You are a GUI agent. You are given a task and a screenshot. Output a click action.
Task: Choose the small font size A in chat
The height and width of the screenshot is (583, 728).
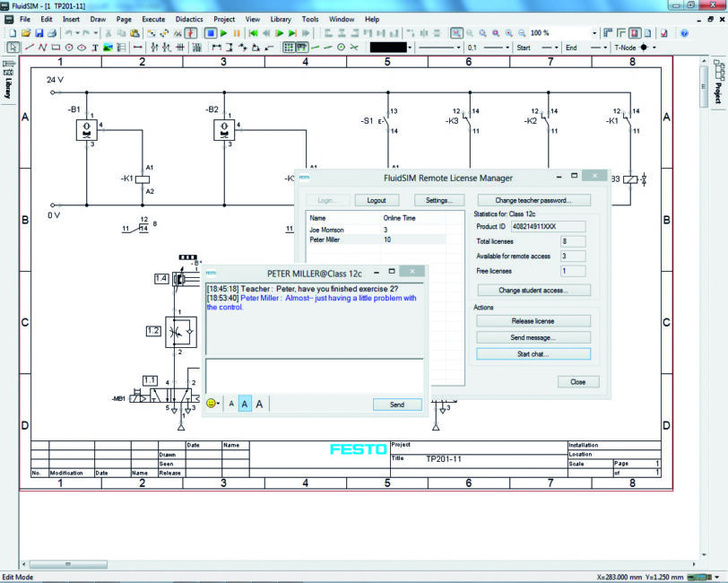tap(231, 404)
